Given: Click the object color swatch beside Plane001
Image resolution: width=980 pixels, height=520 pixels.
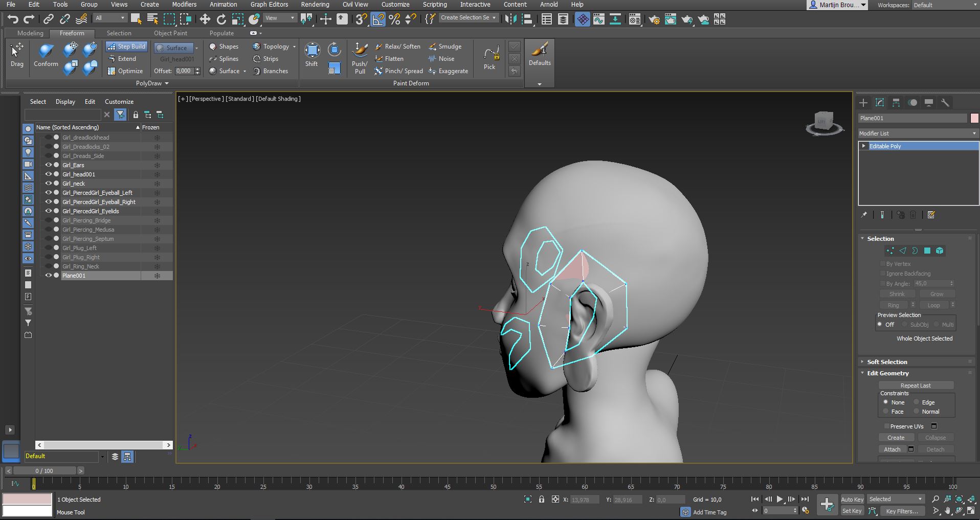Looking at the screenshot, I should pos(974,118).
